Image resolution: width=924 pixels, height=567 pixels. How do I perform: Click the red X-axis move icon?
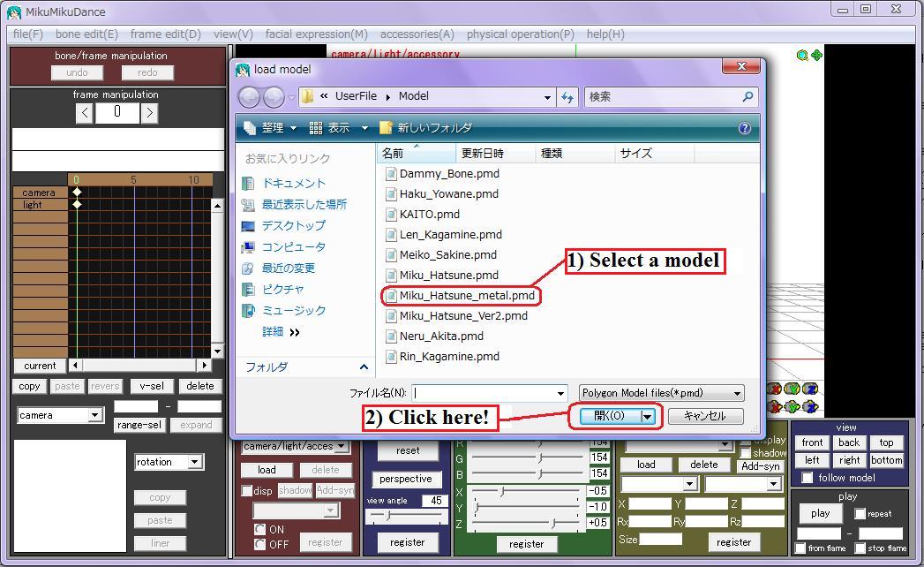click(775, 406)
